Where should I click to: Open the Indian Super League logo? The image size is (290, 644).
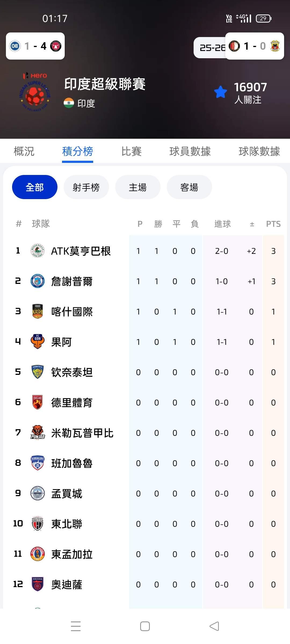point(35,92)
